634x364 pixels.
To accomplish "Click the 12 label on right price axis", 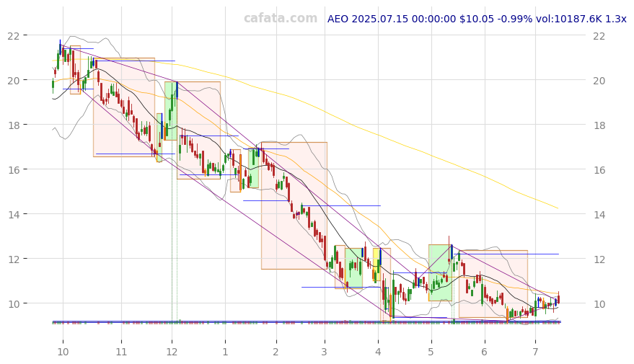I will click(x=599, y=259).
